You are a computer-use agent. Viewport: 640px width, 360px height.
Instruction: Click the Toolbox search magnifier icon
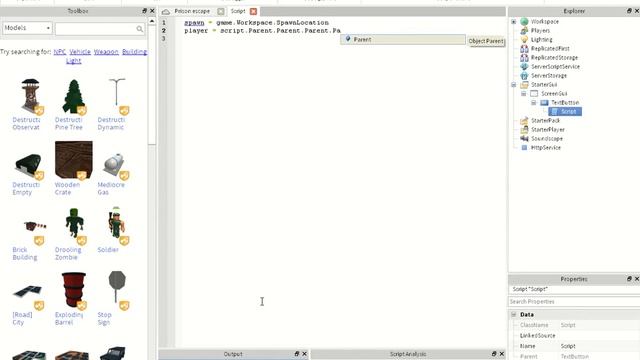[x=140, y=29]
